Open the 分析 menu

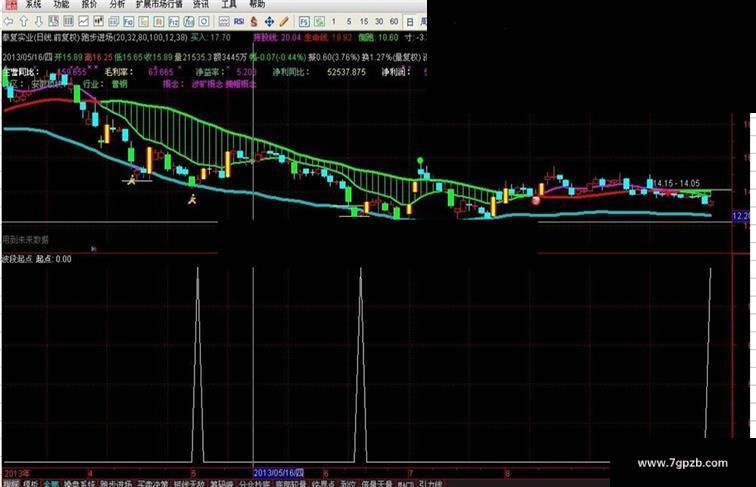pyautogui.click(x=117, y=4)
